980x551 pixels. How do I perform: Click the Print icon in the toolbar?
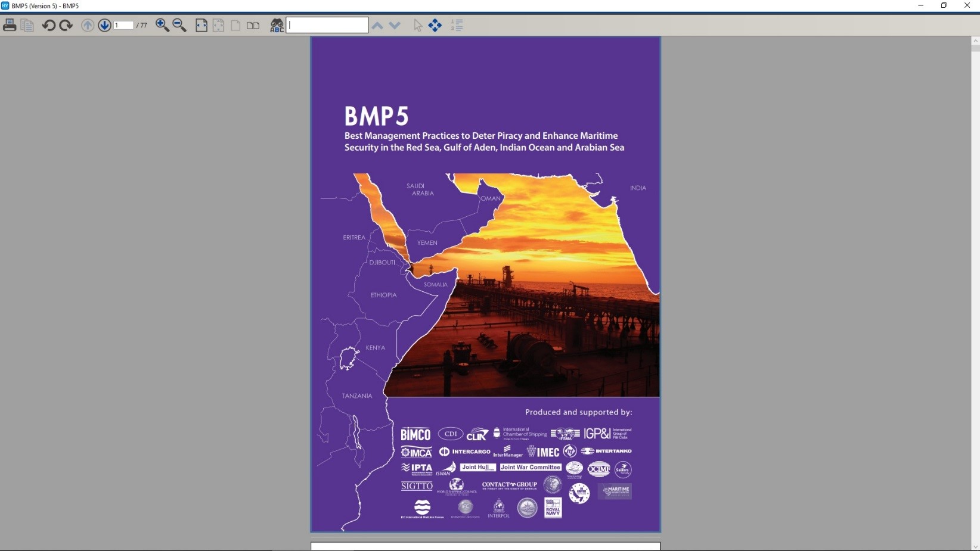pyautogui.click(x=10, y=25)
